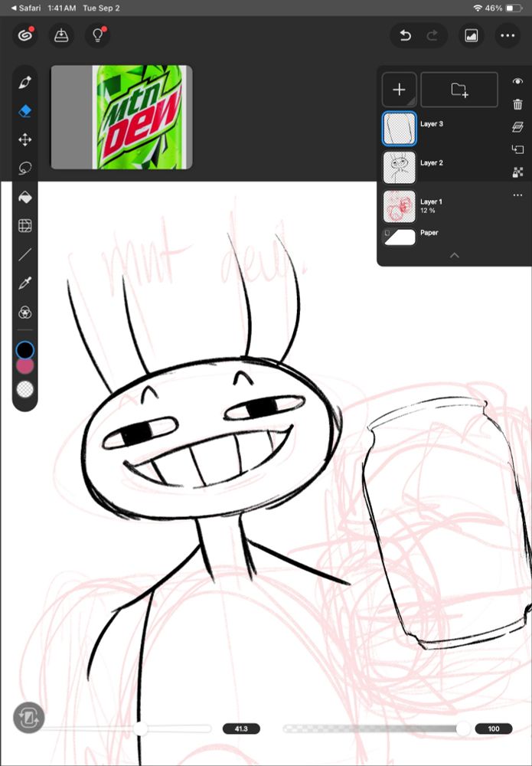The height and width of the screenshot is (766, 532).
Task: Open the Creative Cloud home icon
Action: click(x=25, y=36)
